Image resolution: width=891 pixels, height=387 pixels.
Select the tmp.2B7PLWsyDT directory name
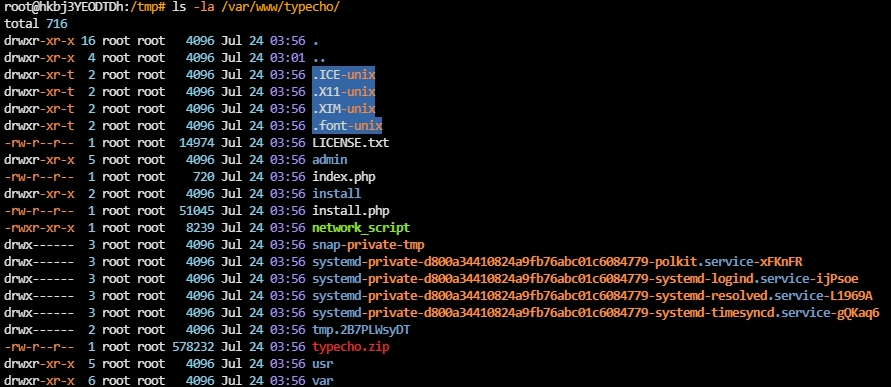(361, 330)
